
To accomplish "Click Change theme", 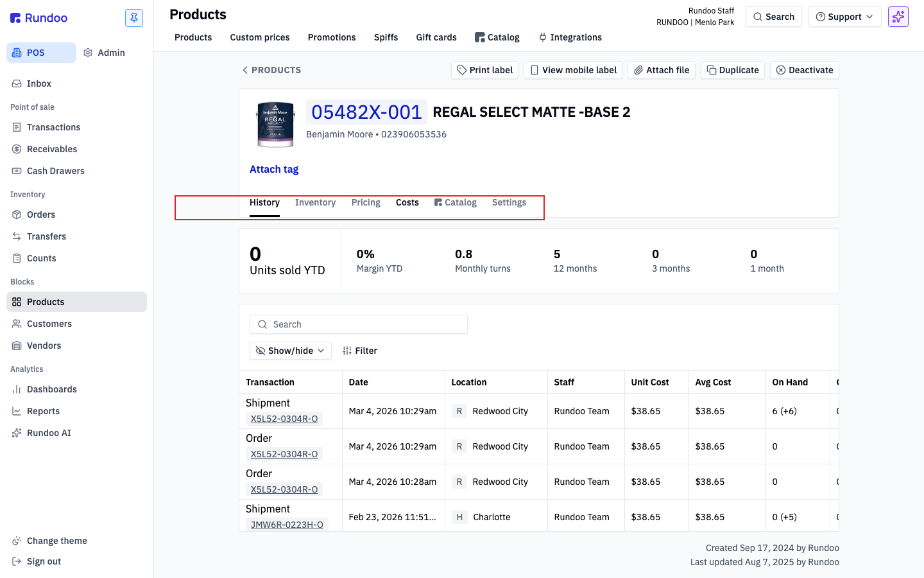I will (x=76, y=541).
